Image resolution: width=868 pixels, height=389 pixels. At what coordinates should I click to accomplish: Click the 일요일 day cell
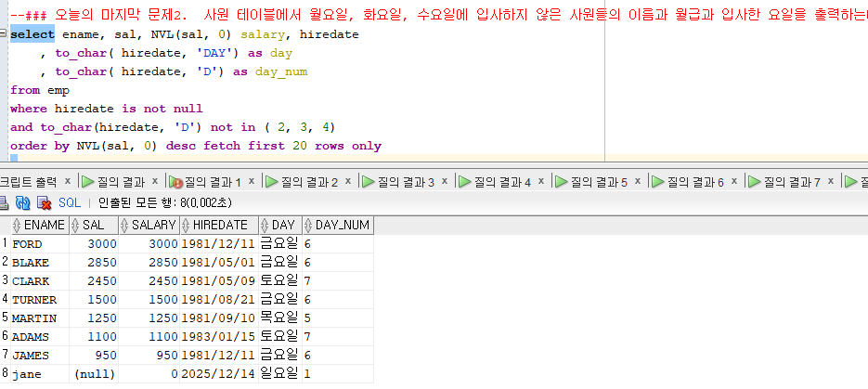click(280, 374)
